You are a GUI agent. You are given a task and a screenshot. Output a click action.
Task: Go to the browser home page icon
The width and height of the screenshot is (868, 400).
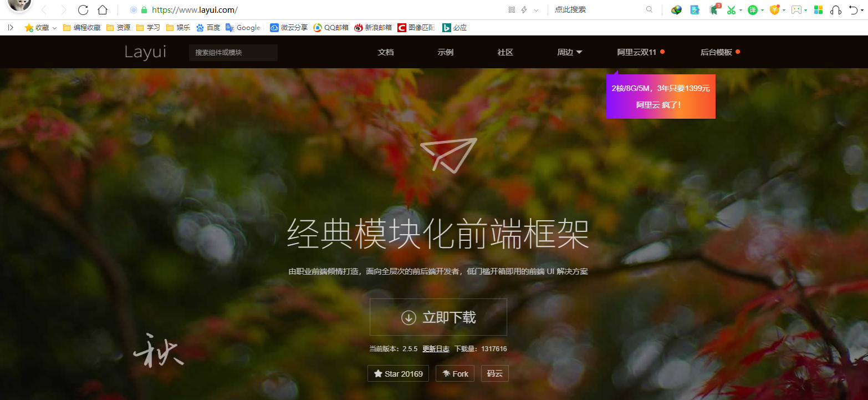[x=102, y=10]
